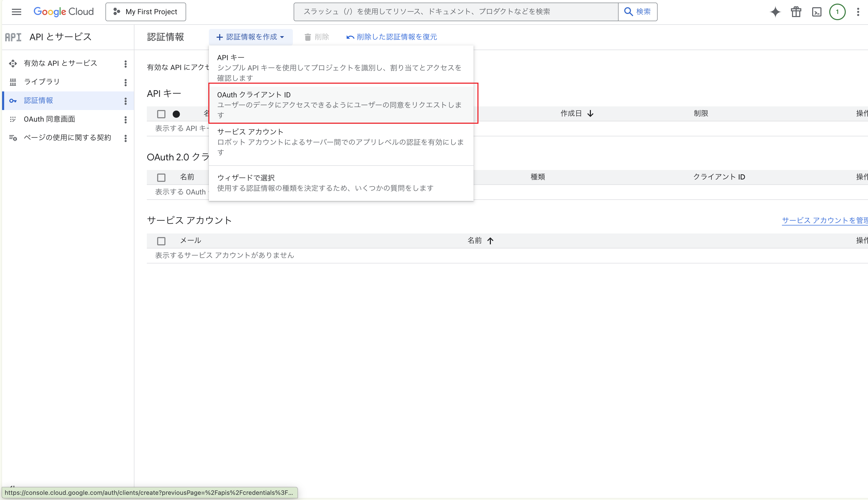Open the gift free trial icon
The width and height of the screenshot is (868, 500).
click(796, 12)
